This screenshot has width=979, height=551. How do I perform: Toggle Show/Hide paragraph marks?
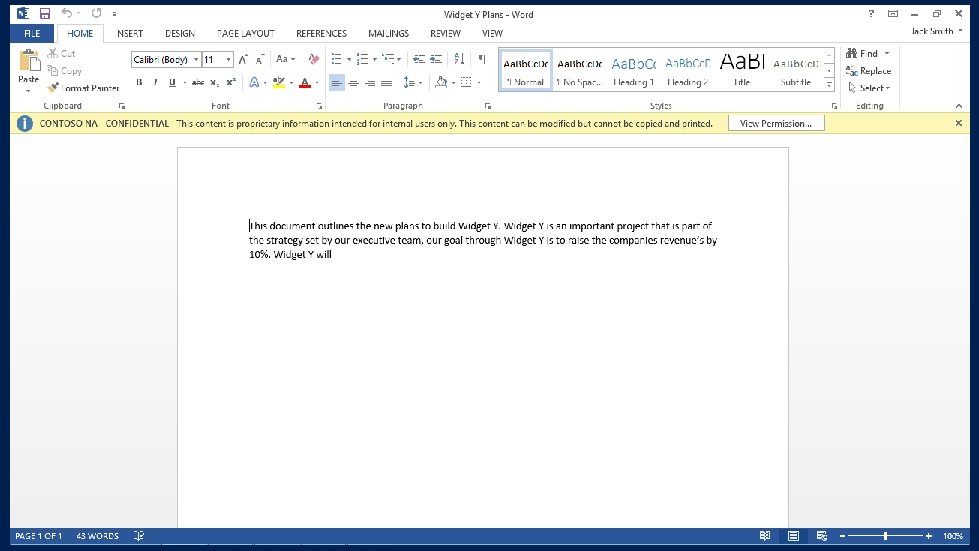[481, 59]
